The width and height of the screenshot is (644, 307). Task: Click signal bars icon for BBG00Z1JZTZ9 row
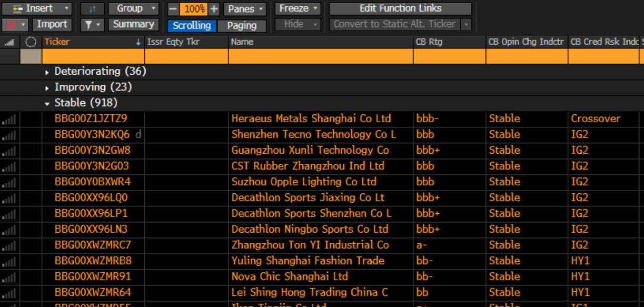click(x=9, y=120)
